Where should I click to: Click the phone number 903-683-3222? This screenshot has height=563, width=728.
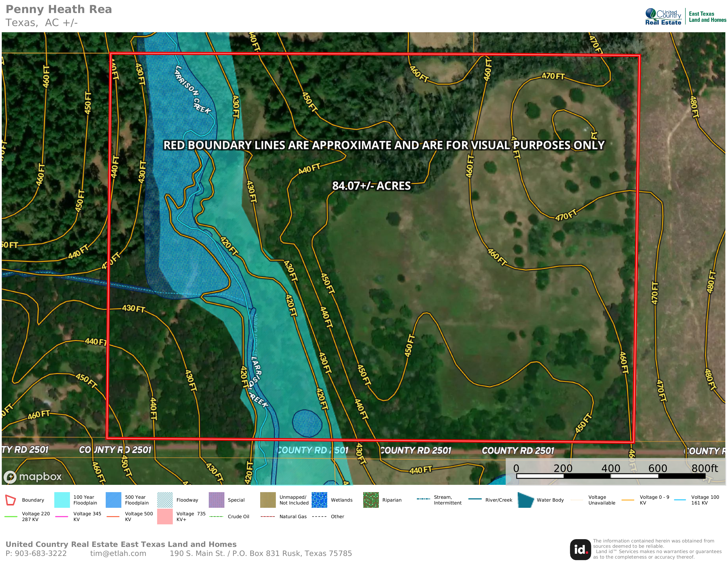(40, 554)
